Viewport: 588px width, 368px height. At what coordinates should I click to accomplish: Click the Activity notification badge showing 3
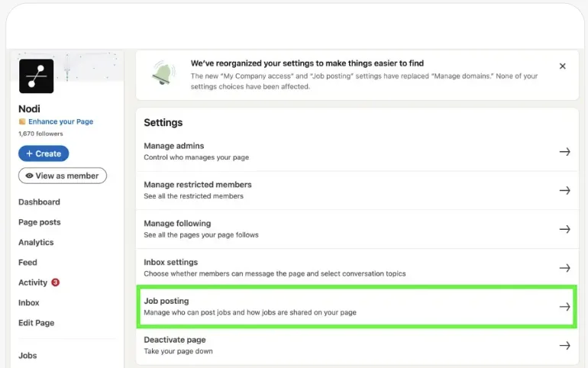(x=55, y=282)
